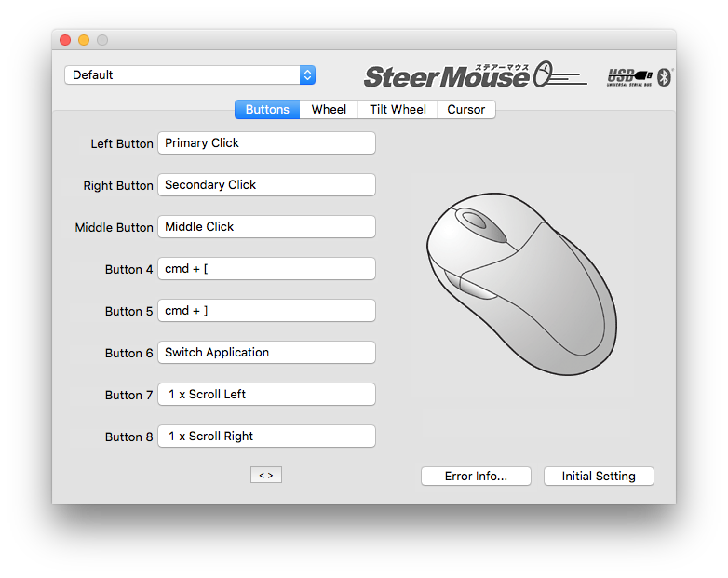
Task: Click the Left Button label
Action: pos(122,144)
